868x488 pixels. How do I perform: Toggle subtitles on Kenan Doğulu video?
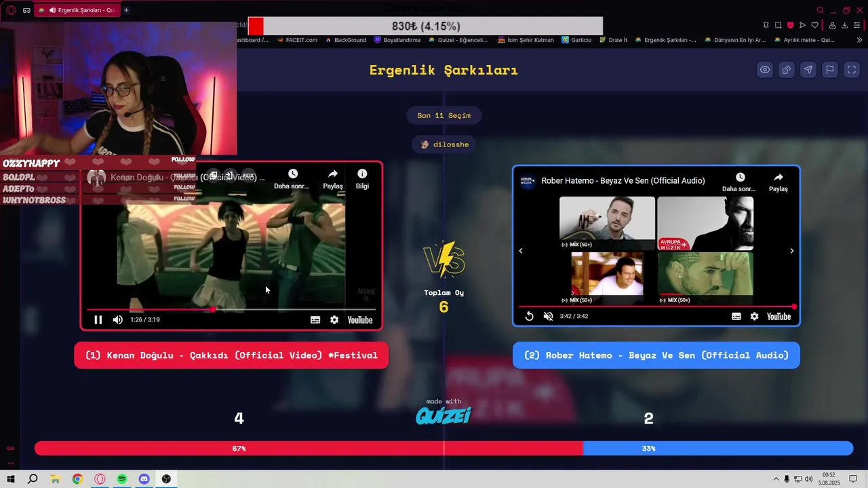coord(315,320)
